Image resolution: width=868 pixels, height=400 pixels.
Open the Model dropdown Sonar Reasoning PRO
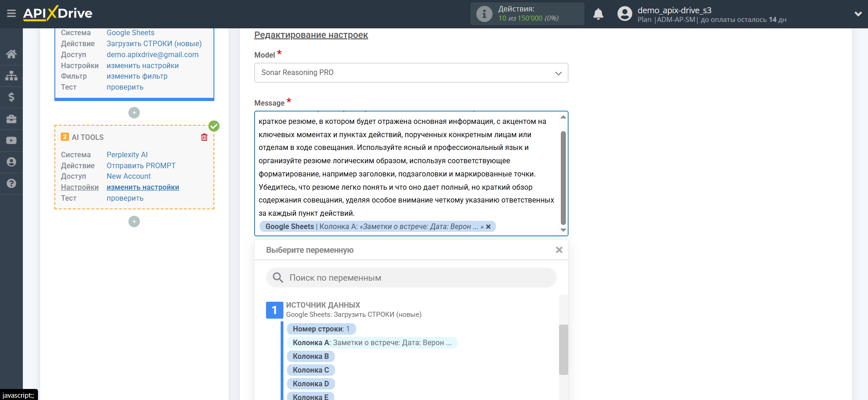(x=411, y=73)
